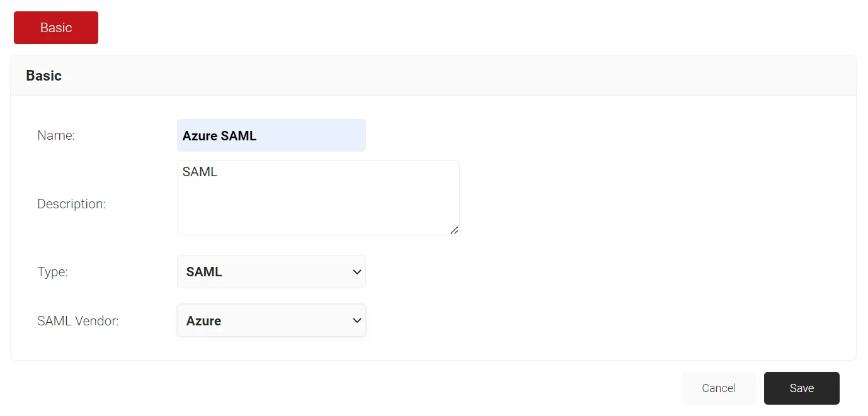Open the Type select showing SAML

click(271, 272)
